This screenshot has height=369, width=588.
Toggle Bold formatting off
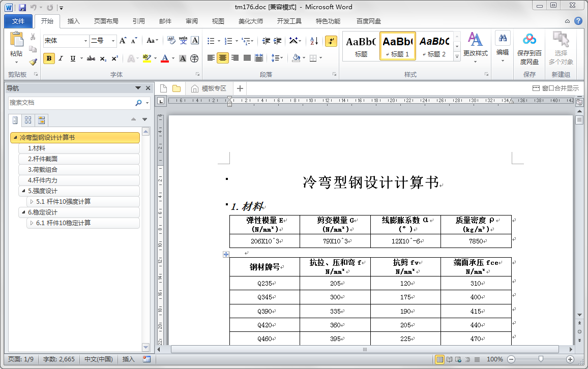point(49,58)
